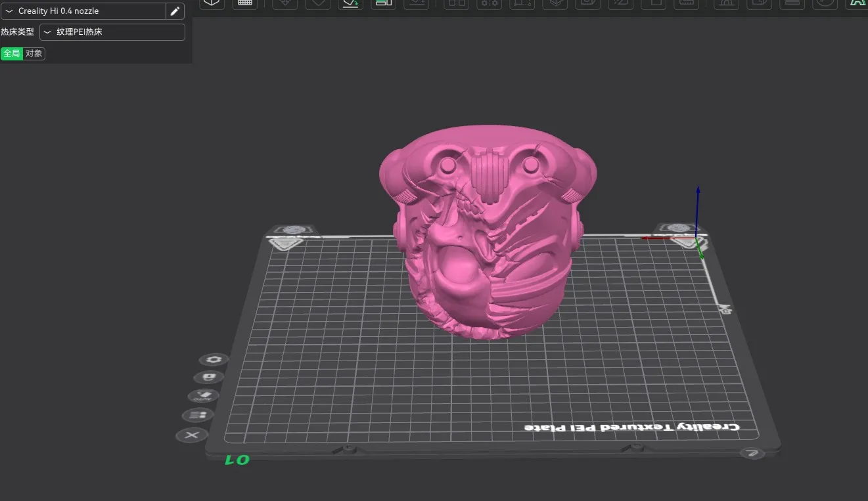
Task: Click the X icon to remove the plate
Action: 192,435
